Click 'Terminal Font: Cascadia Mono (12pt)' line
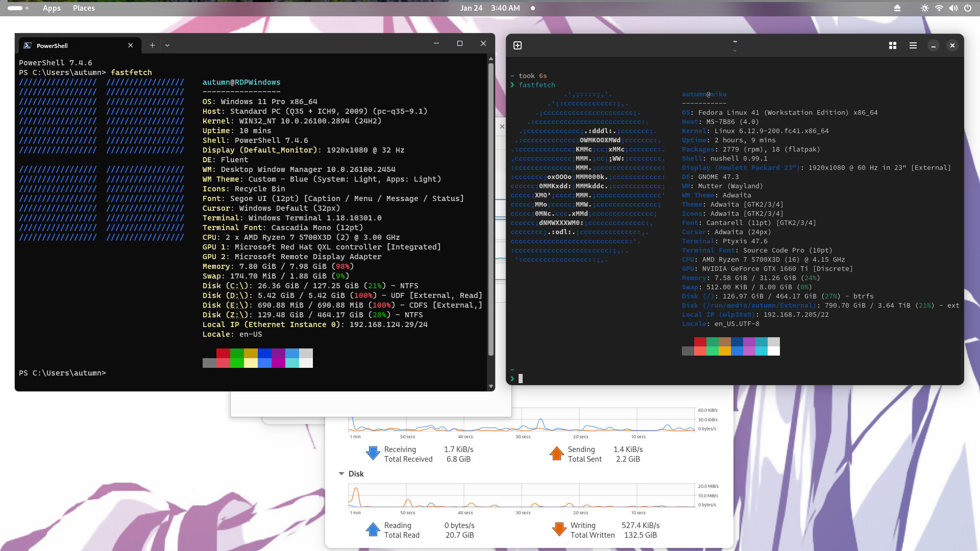The height and width of the screenshot is (551, 980). click(x=283, y=228)
